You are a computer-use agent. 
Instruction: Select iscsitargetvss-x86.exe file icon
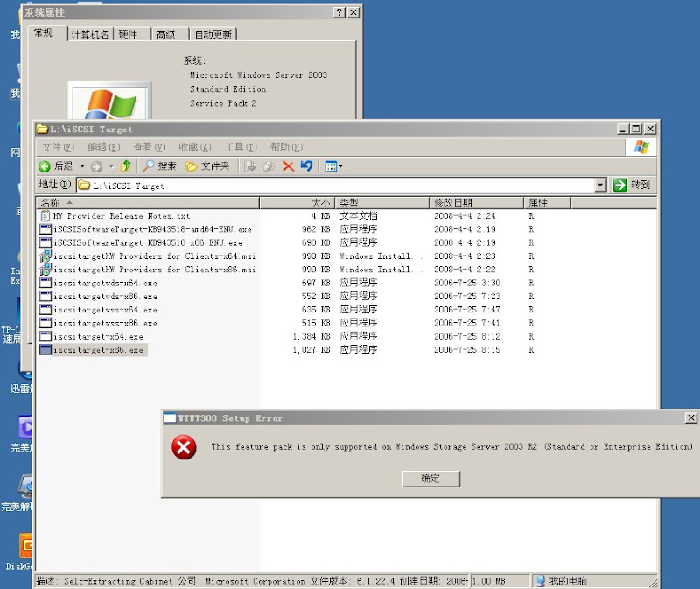(45, 323)
